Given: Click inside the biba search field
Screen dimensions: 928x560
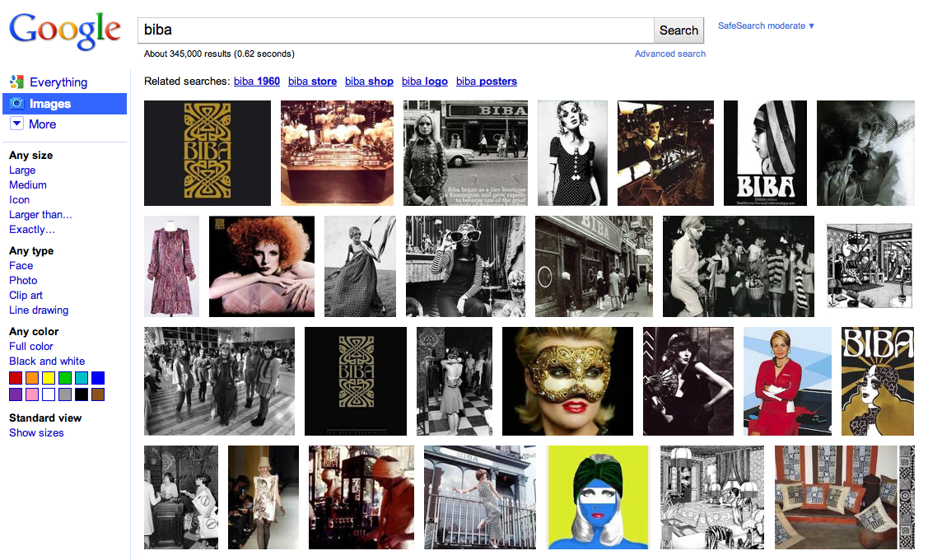Looking at the screenshot, I should coord(395,30).
